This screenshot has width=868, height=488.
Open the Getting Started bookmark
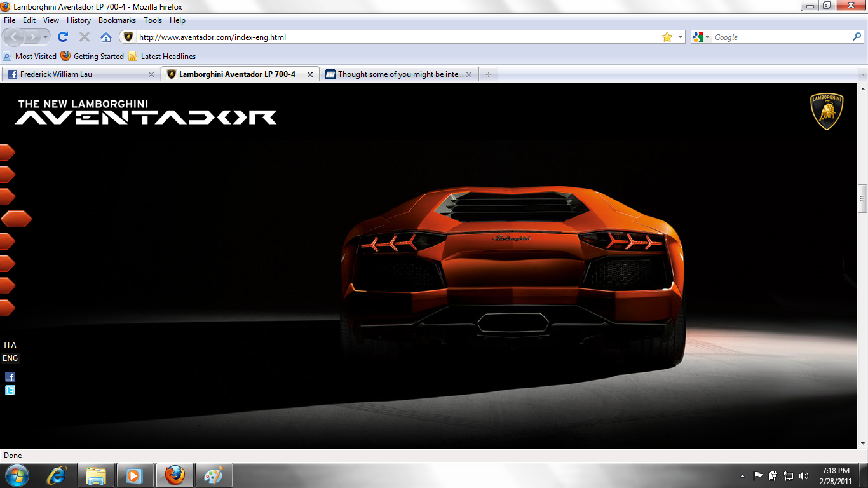(92, 56)
